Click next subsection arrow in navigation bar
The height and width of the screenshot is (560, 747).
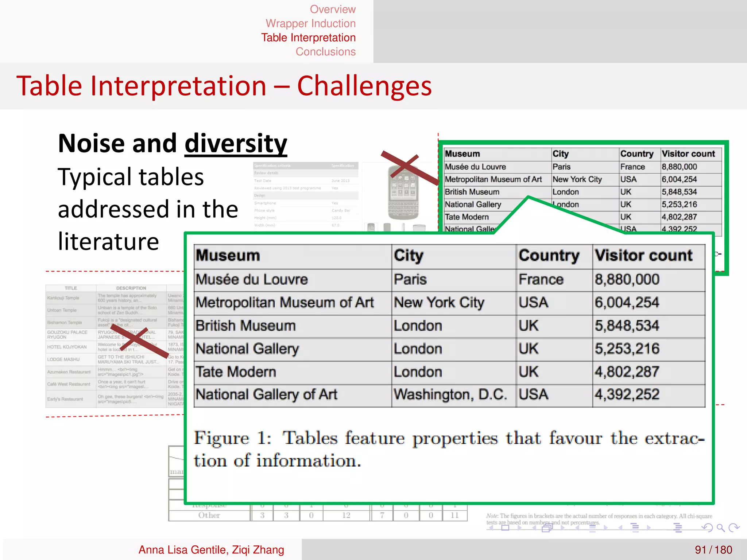605,528
